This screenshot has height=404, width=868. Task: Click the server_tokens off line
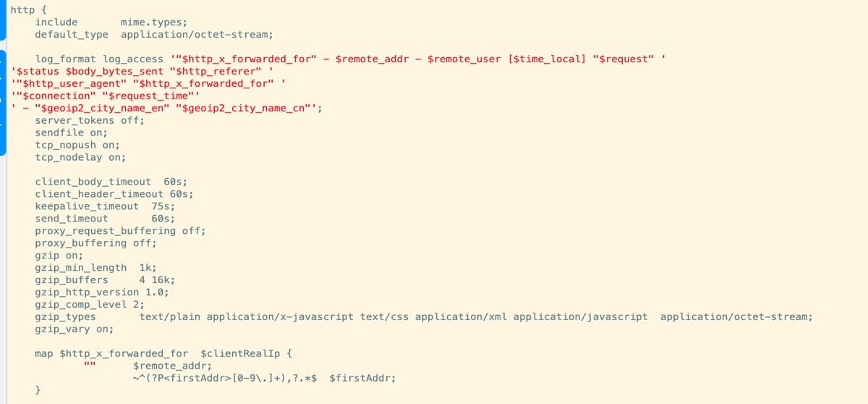(89, 120)
